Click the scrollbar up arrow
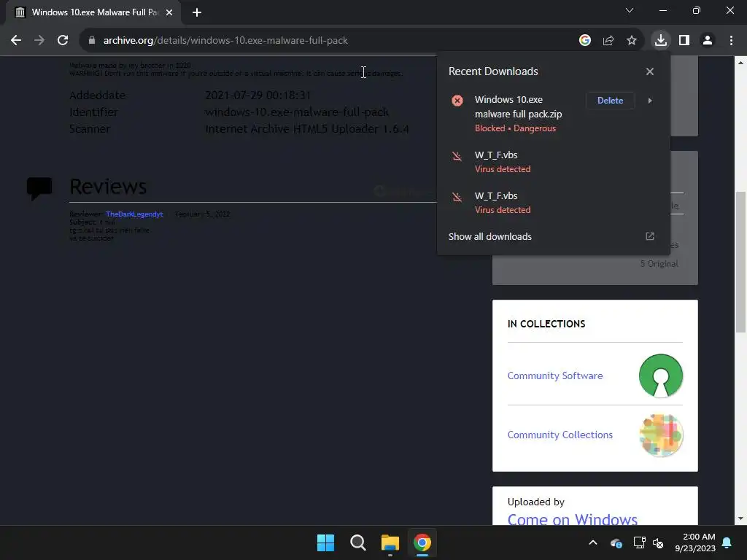 click(741, 62)
